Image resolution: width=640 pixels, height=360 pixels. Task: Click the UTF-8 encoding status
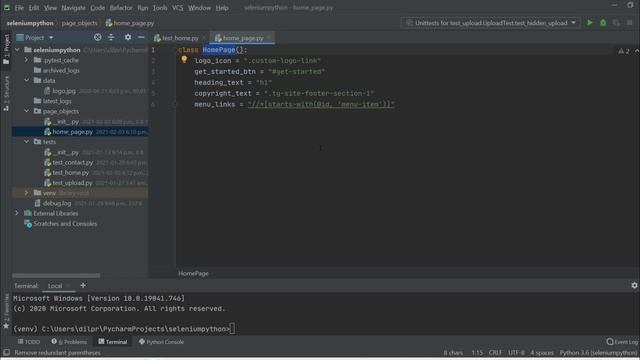tap(516, 353)
